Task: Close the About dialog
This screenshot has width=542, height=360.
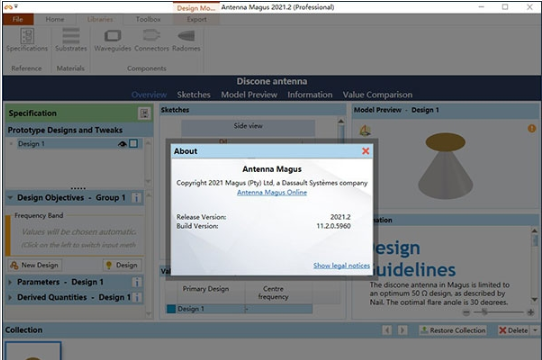Action: [365, 151]
